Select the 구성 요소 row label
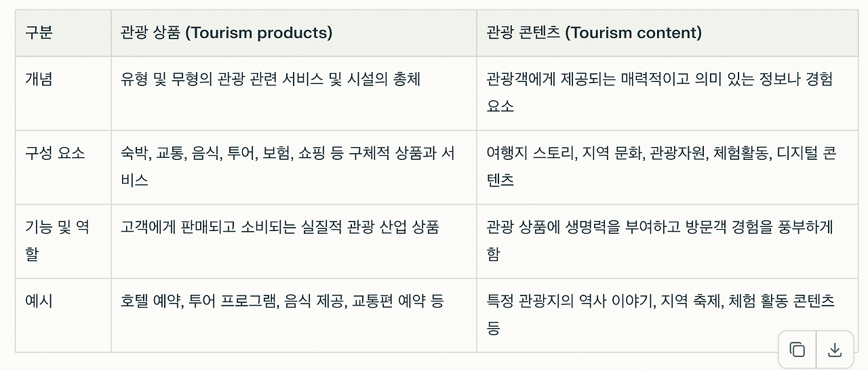 (x=64, y=167)
